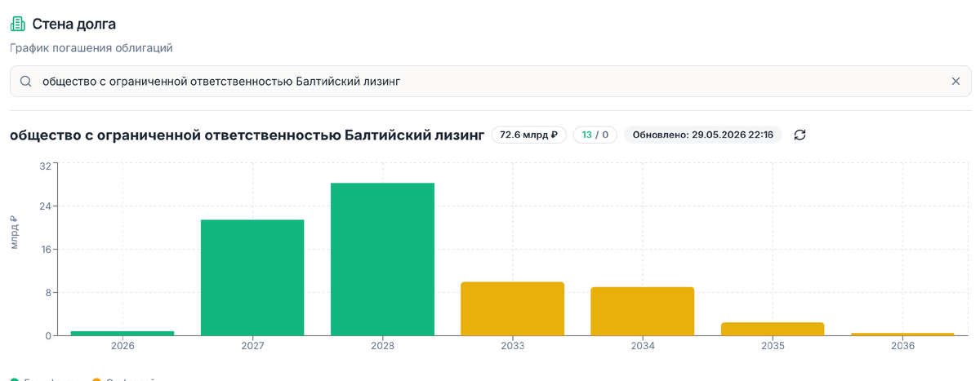980x381 pixels.
Task: Select the 2027 green bar
Action: (x=252, y=277)
